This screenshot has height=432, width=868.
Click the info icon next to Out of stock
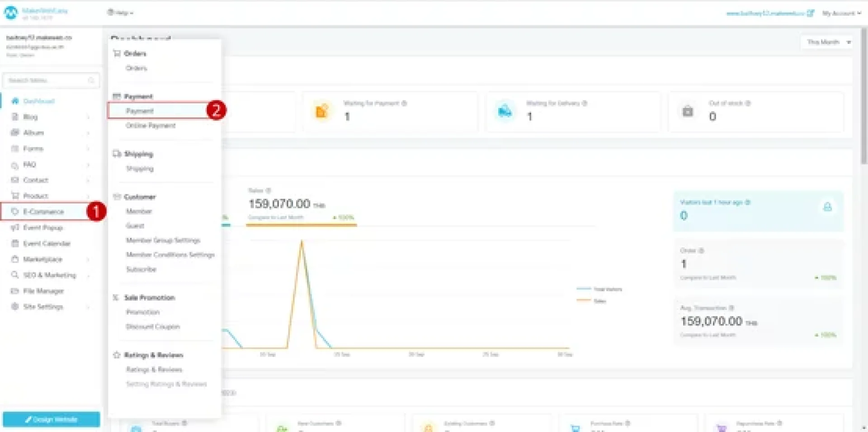tap(748, 103)
